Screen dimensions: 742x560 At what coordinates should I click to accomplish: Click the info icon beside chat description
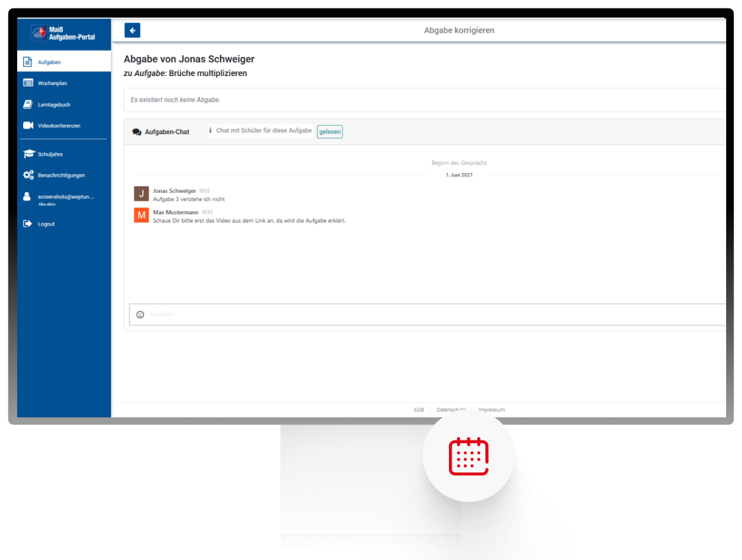pyautogui.click(x=211, y=131)
